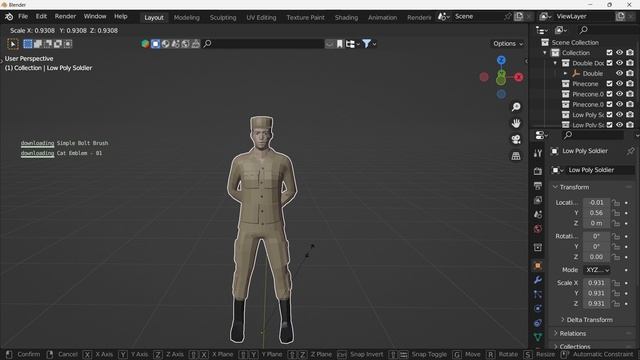Uncheck the Double Doc collection checkbox
640x360 pixels.
(x=609, y=63)
